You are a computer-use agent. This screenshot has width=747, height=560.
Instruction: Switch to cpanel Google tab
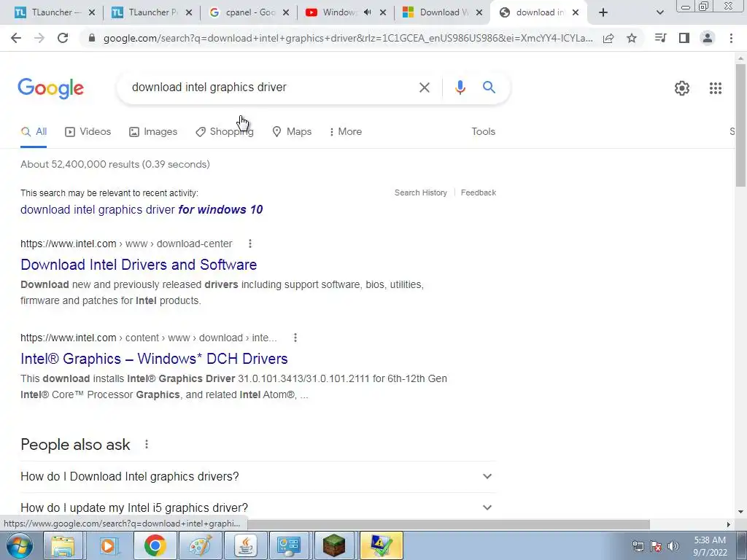pos(249,12)
